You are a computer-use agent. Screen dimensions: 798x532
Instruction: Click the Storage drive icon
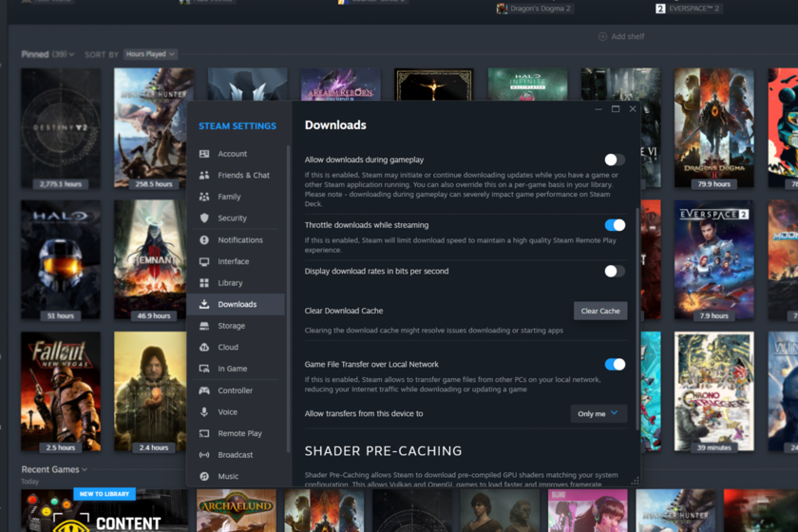click(x=204, y=326)
